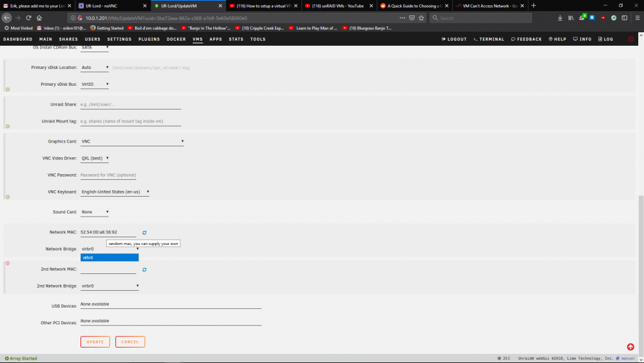644x363 pixels.
Task: Open the DOCKER menu
Action: click(x=176, y=39)
